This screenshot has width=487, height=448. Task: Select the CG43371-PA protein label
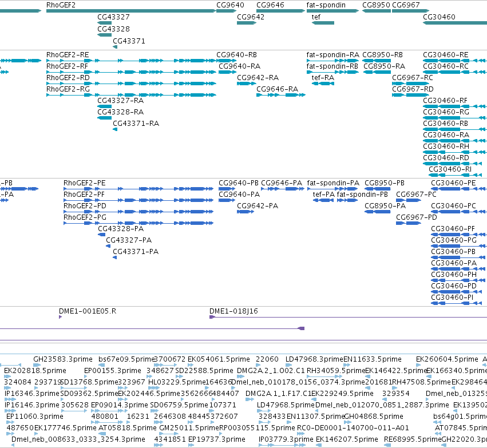tap(136, 252)
